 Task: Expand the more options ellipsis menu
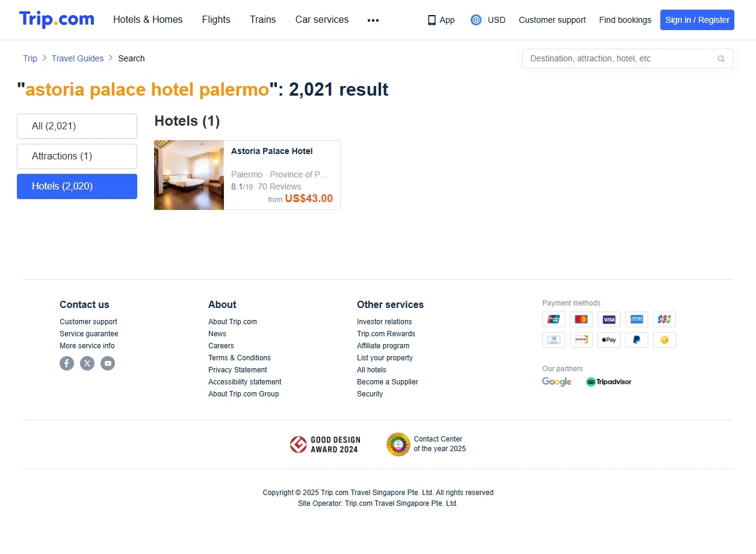tap(373, 20)
